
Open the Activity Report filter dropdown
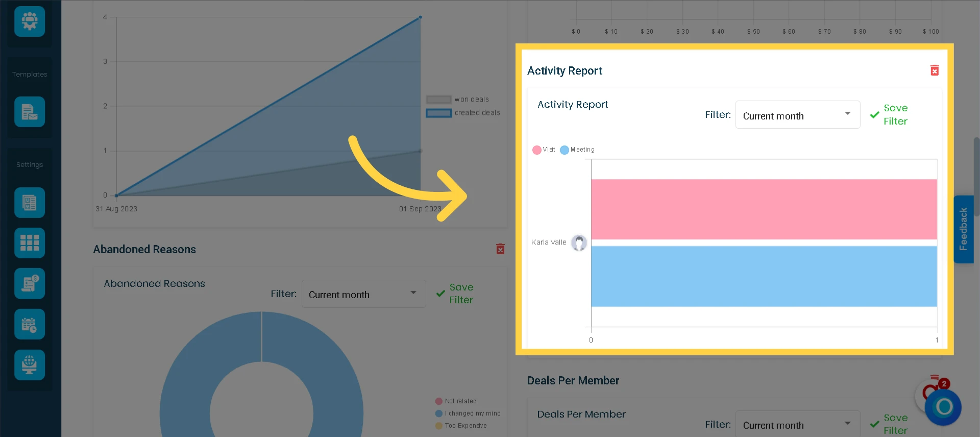pyautogui.click(x=798, y=115)
